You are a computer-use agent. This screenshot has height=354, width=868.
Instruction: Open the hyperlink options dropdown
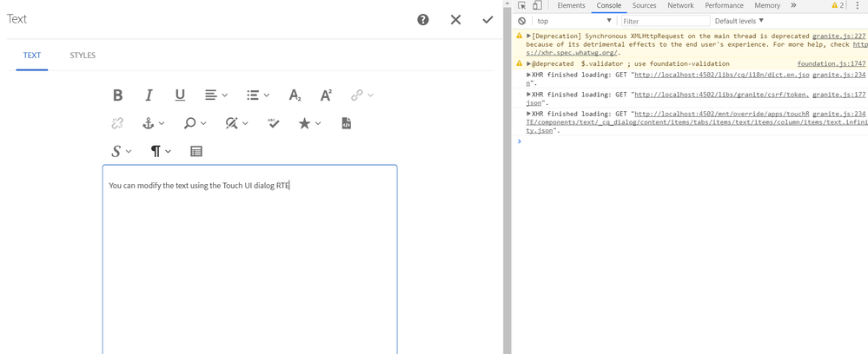[362, 95]
